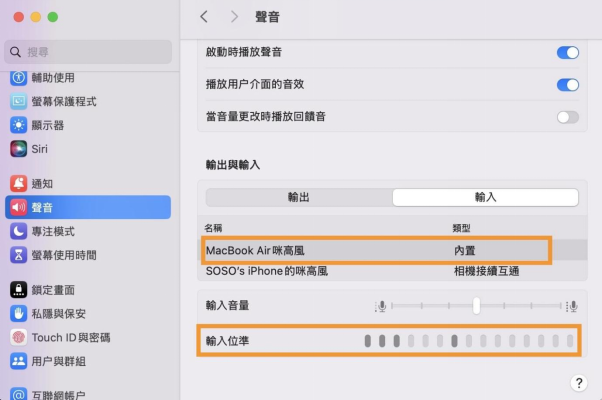Image resolution: width=602 pixels, height=400 pixels.
Task: Switch to the 輸出 tab
Action: [299, 197]
